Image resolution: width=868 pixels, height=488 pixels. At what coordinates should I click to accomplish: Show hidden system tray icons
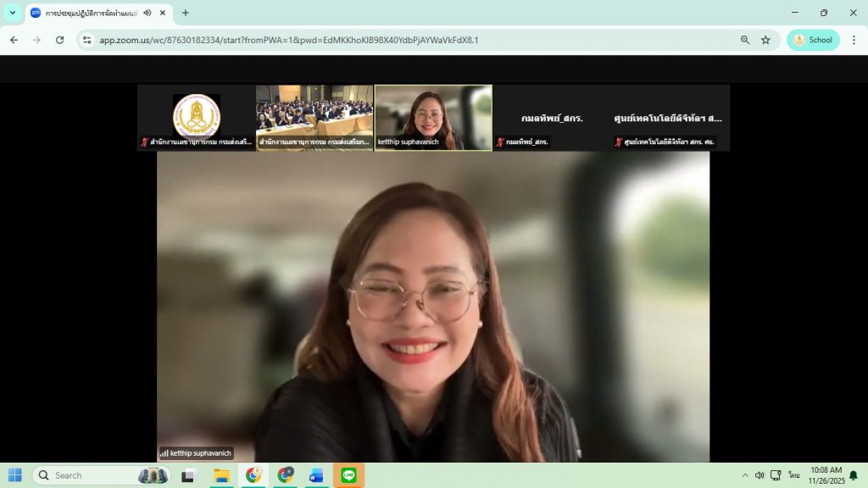click(745, 475)
